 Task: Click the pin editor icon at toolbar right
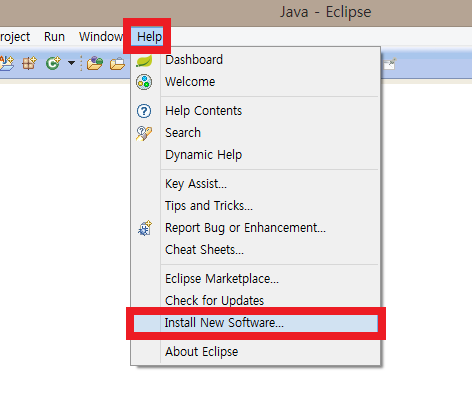pos(390,64)
